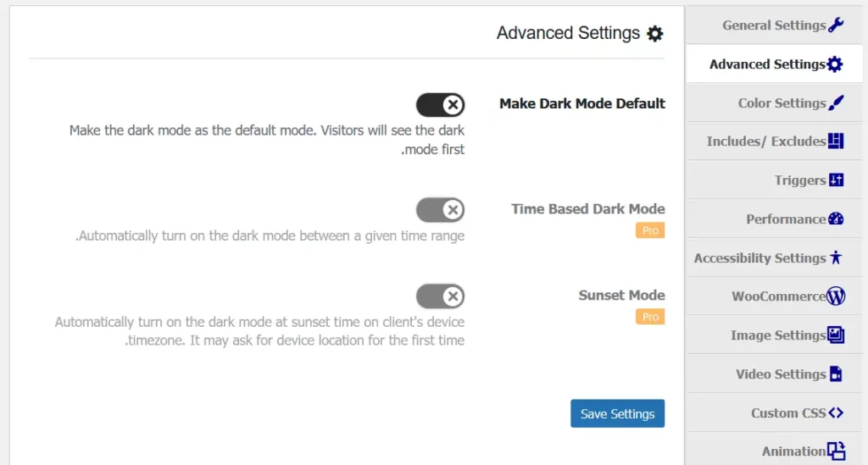Viewport: 868px width, 465px height.
Task: Click the paintbrush icon for Color Settings
Action: pos(836,103)
